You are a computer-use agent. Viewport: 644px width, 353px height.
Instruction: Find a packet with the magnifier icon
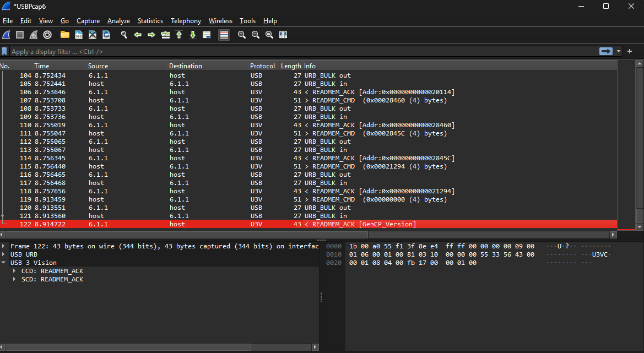coord(123,35)
